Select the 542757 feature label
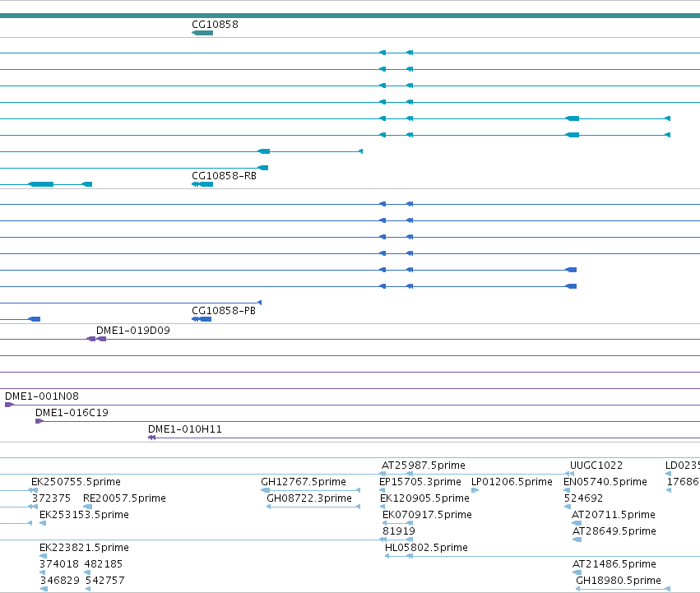This screenshot has width=700, height=593. 105,581
